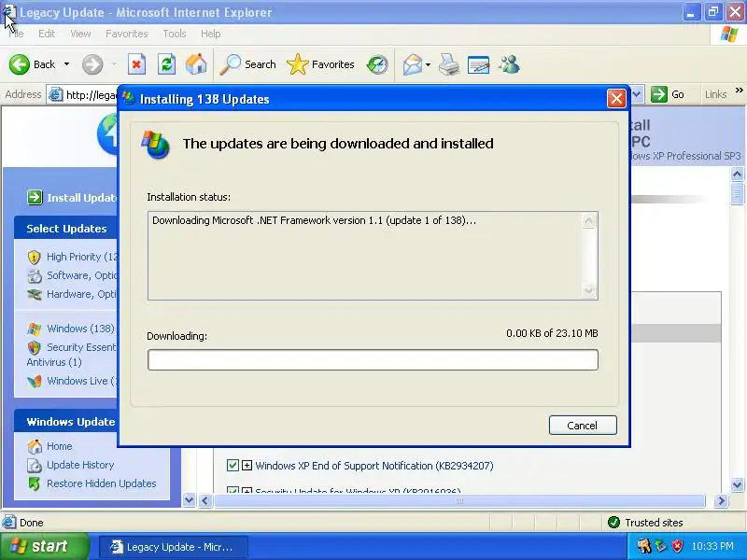The image size is (747, 560).
Task: Click the Edit page icon in toolbar
Action: click(479, 64)
